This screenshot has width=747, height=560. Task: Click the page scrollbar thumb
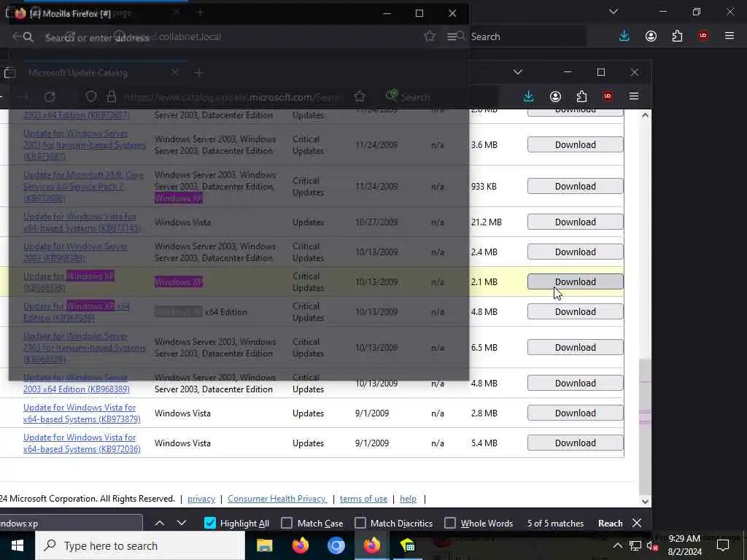click(x=645, y=426)
